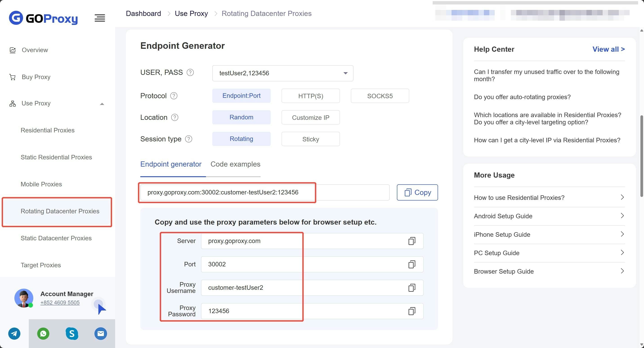644x348 pixels.
Task: Copy the Server field value
Action: pyautogui.click(x=411, y=241)
